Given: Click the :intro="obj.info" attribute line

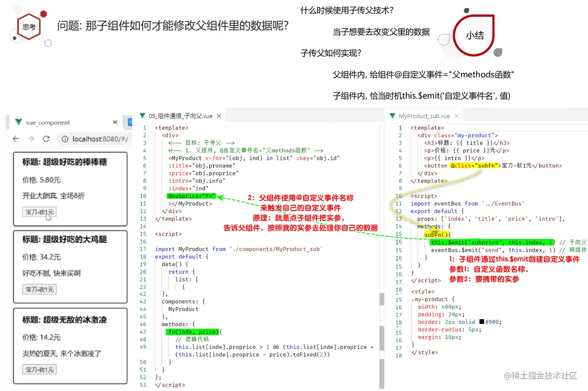Looking at the screenshot, I should point(196,181).
